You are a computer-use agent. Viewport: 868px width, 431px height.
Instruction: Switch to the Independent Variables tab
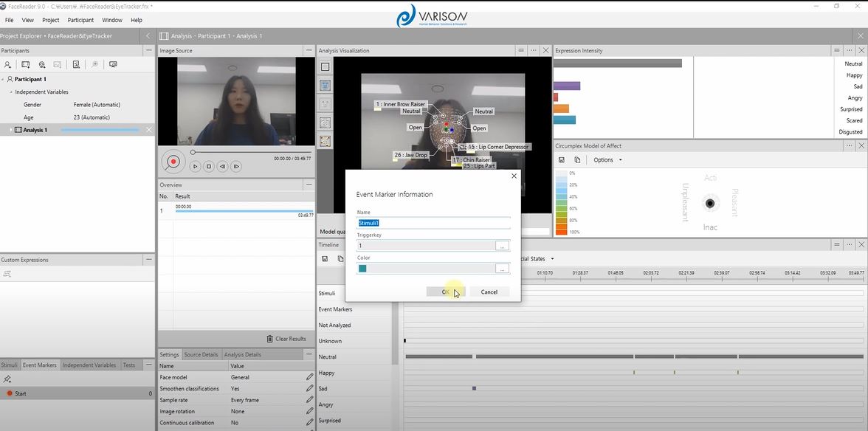click(89, 365)
